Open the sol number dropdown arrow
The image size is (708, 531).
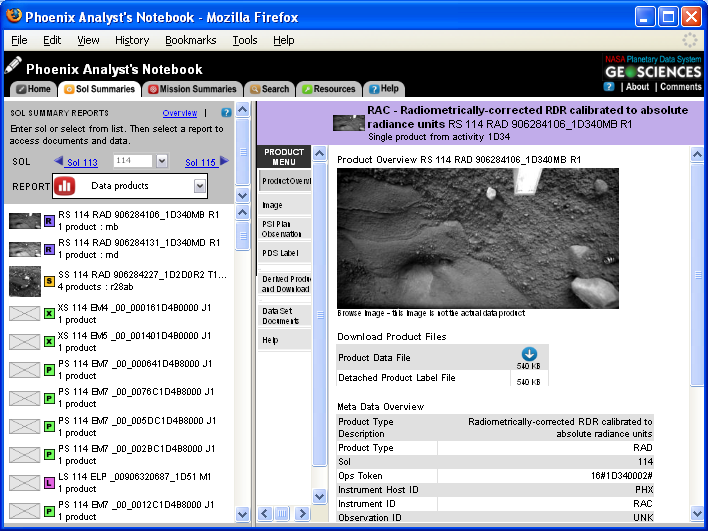[163, 161]
